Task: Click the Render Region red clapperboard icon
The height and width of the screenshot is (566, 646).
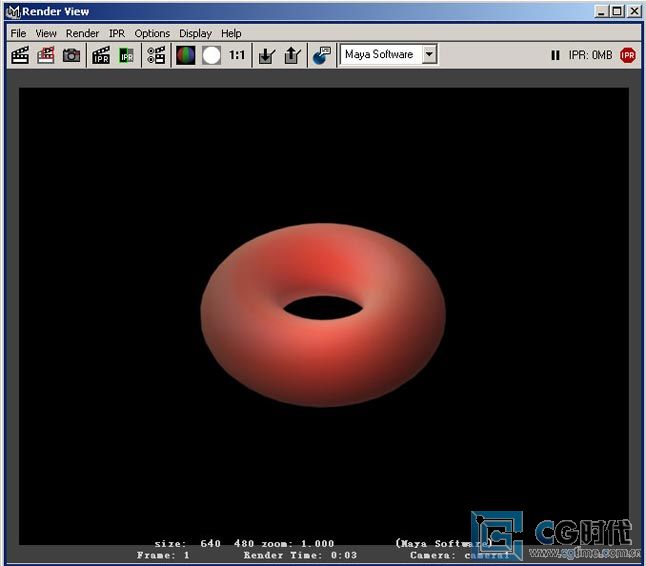Action: [x=46, y=55]
